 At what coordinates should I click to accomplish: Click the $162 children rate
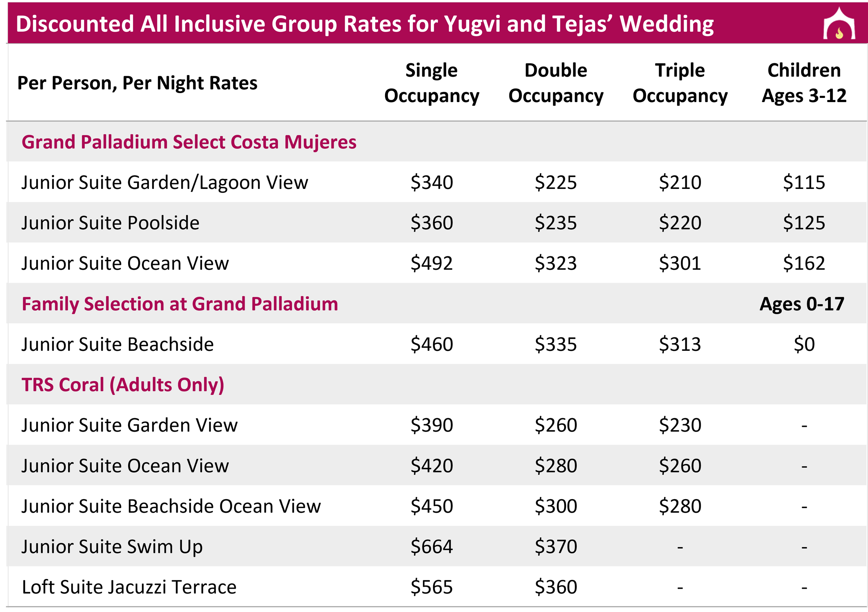(804, 263)
